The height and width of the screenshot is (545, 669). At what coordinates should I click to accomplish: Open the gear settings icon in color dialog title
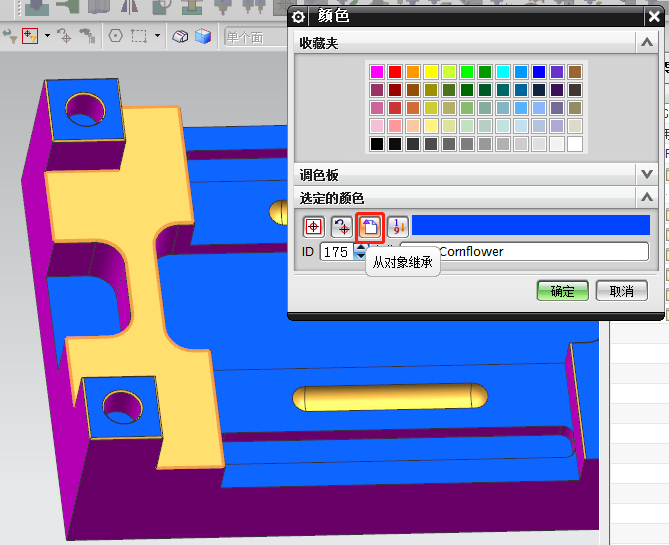tap(298, 17)
